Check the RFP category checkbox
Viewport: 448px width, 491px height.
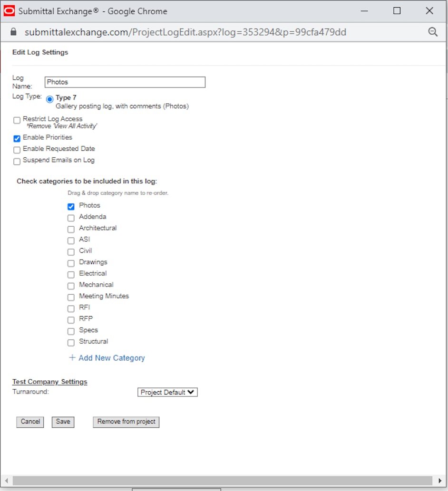tap(71, 320)
